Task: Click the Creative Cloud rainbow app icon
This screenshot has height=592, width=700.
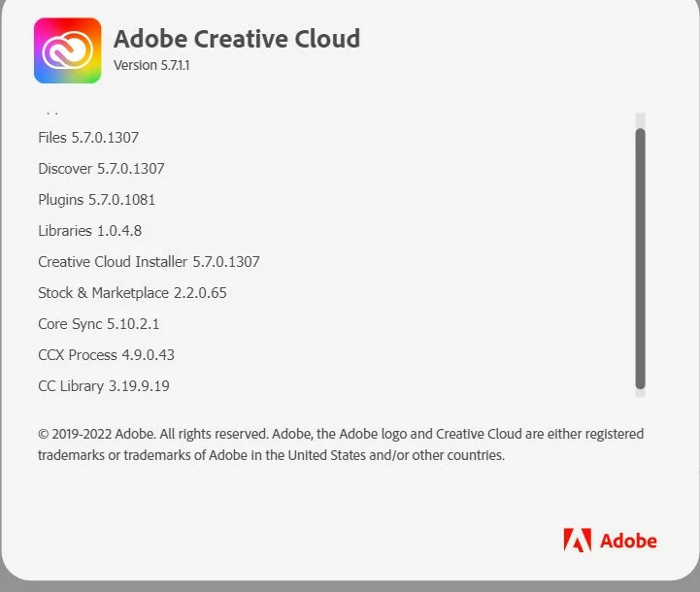Action: tap(67, 50)
